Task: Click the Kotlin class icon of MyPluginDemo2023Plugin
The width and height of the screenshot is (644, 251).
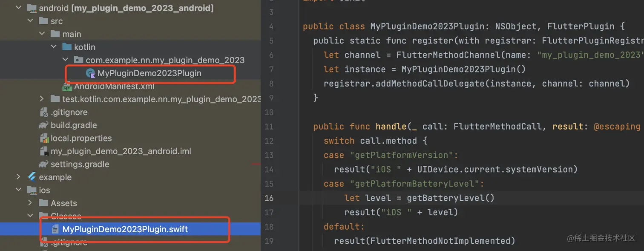Action: click(90, 73)
